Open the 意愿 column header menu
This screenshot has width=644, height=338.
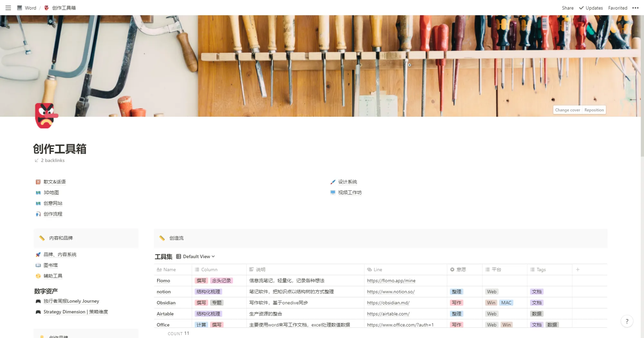point(465,269)
